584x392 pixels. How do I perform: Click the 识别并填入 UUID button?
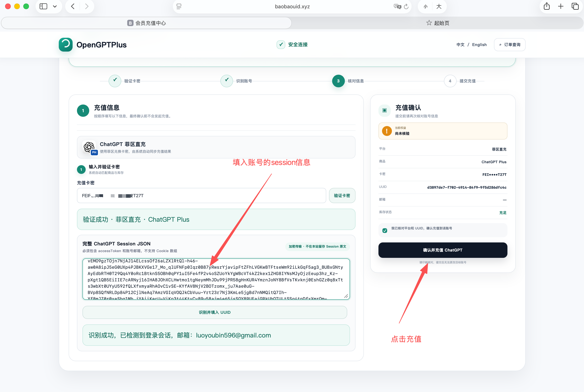215,312
